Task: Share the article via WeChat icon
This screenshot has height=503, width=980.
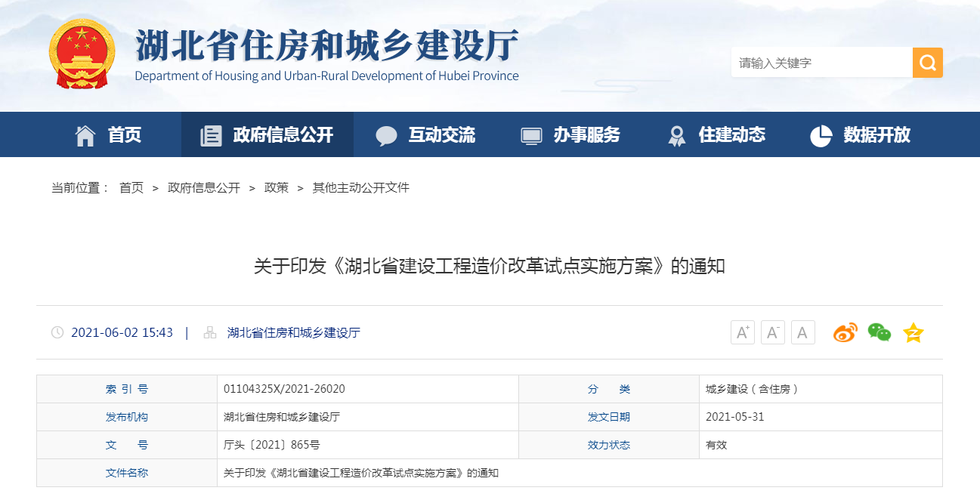Action: (879, 332)
